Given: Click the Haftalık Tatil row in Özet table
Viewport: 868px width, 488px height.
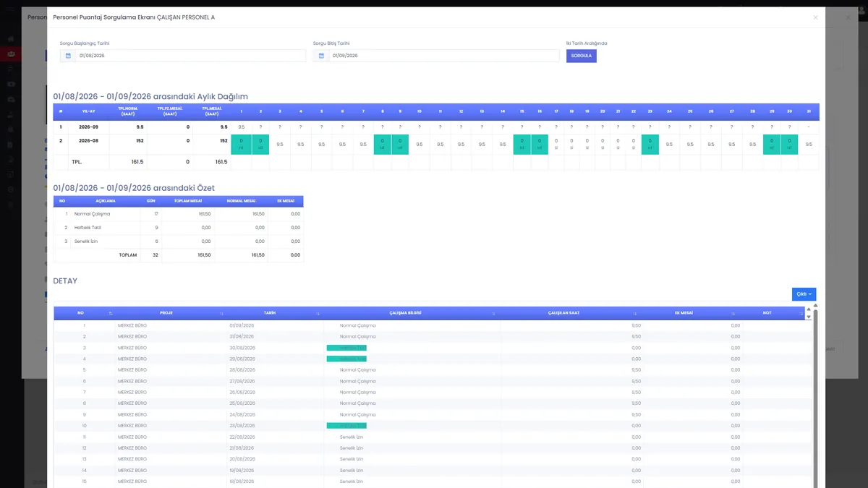Looking at the screenshot, I should pyautogui.click(x=179, y=228).
